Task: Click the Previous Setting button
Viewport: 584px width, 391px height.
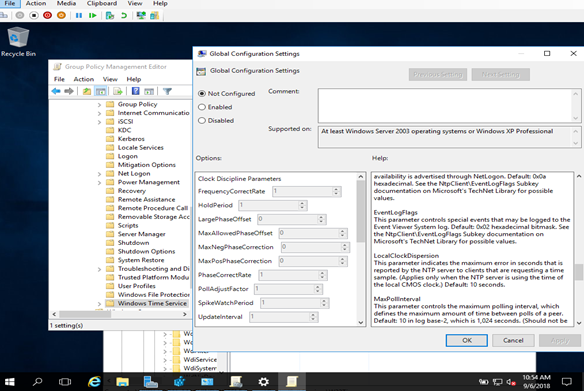Action: 438,74
